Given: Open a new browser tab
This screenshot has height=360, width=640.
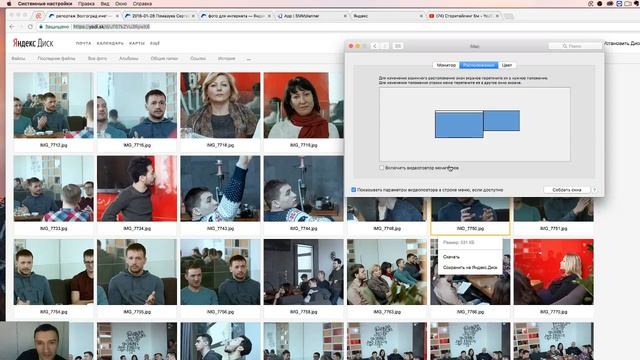Looking at the screenshot, I should coord(509,16).
